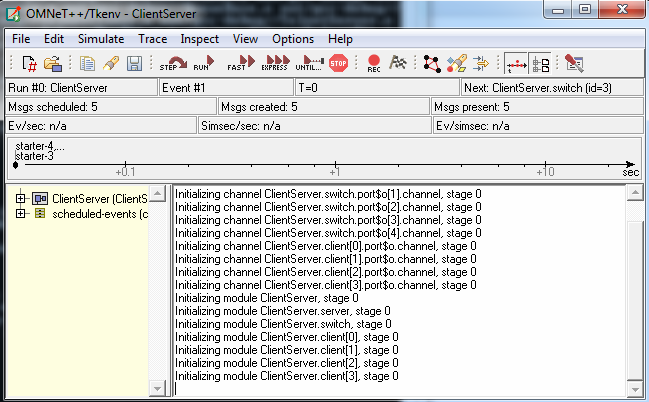Select the ClientServer network tree item
Viewport: 649px width, 402px height.
(x=100, y=199)
